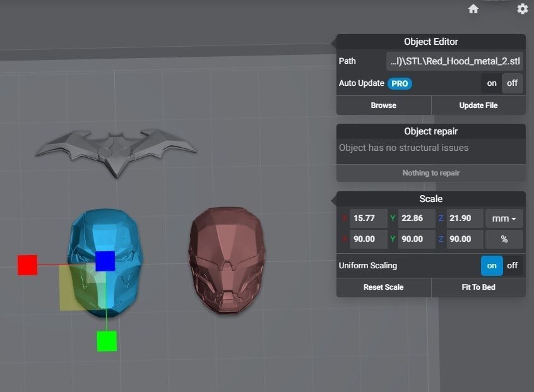534x392 pixels.
Task: Click the percent unit box
Action: click(504, 239)
